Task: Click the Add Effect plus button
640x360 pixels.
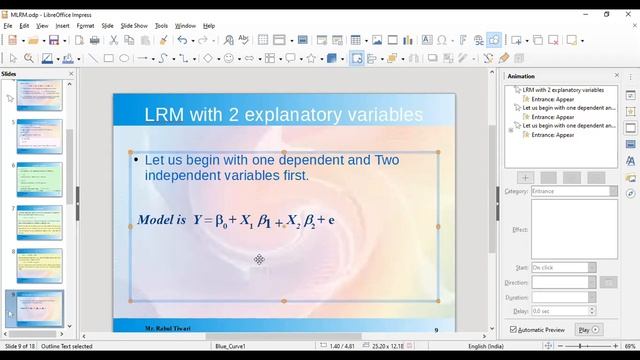Action: coord(525,178)
